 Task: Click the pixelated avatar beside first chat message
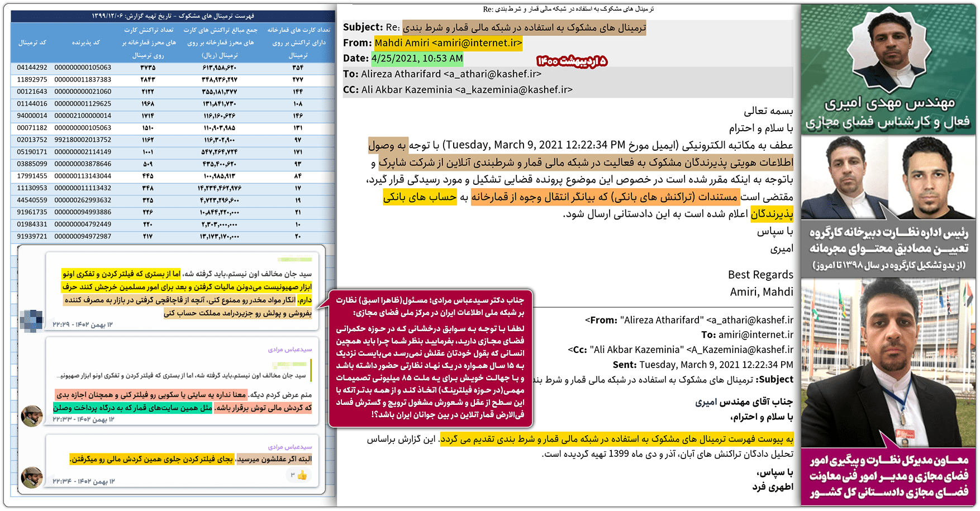pyautogui.click(x=31, y=321)
